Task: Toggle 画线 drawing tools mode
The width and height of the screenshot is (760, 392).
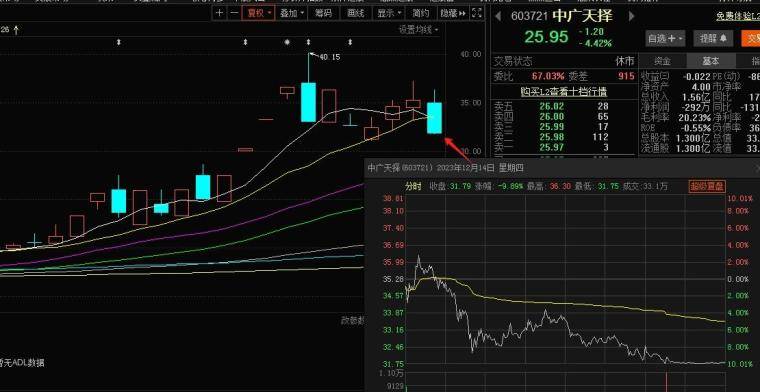Action: click(356, 13)
